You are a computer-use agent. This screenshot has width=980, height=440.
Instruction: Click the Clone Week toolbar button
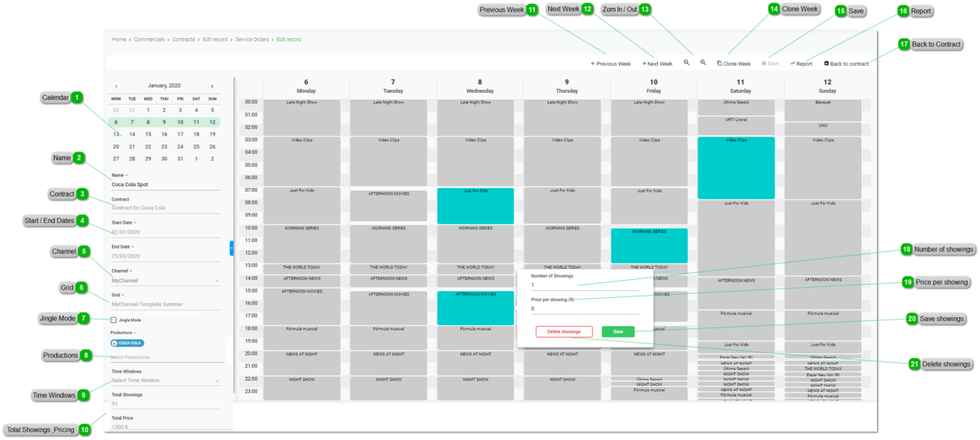[733, 63]
